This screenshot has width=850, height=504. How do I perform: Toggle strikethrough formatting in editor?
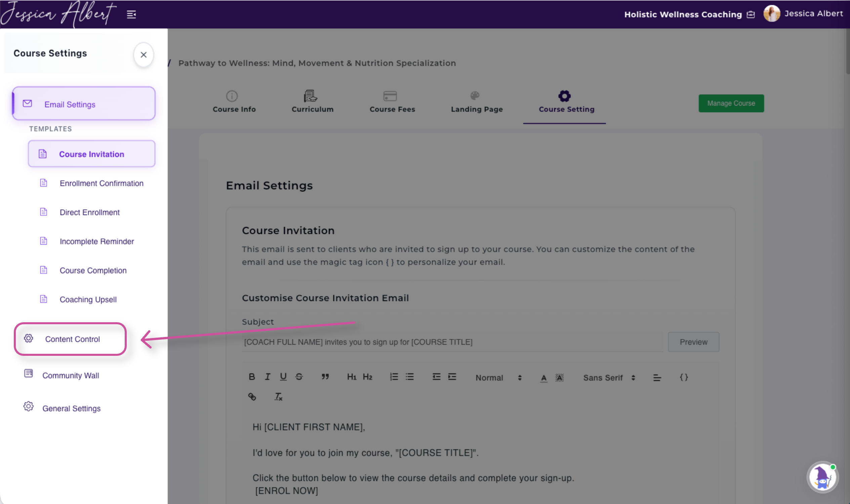299,377
